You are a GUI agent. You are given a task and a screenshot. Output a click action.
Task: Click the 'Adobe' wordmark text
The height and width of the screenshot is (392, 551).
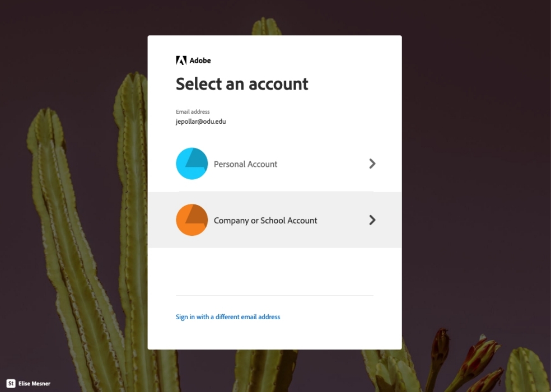[200, 60]
